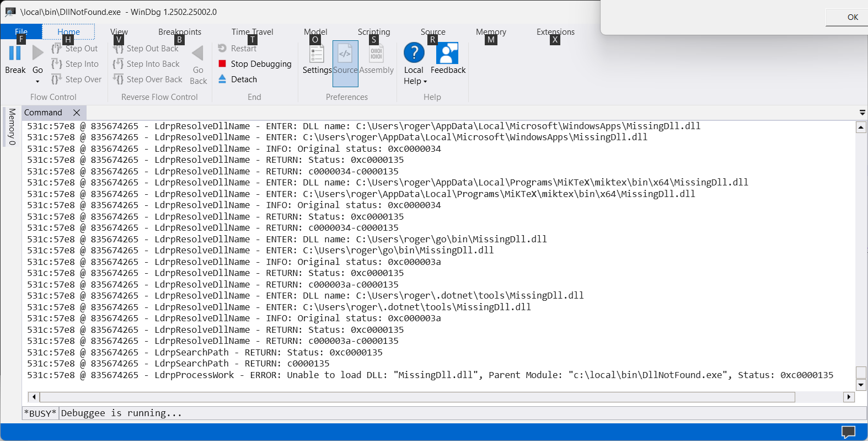Click the Break pause icon
This screenshot has height=441, width=868.
coord(15,53)
